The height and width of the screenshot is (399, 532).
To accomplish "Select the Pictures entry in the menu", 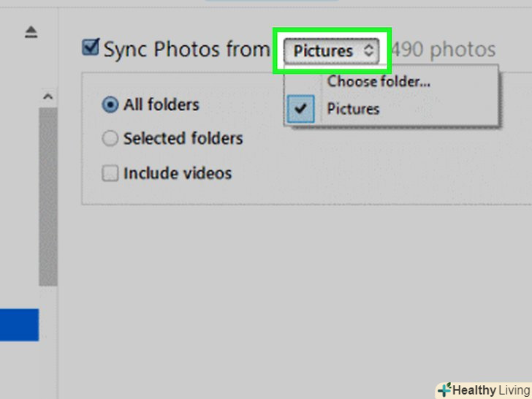I will coord(353,109).
